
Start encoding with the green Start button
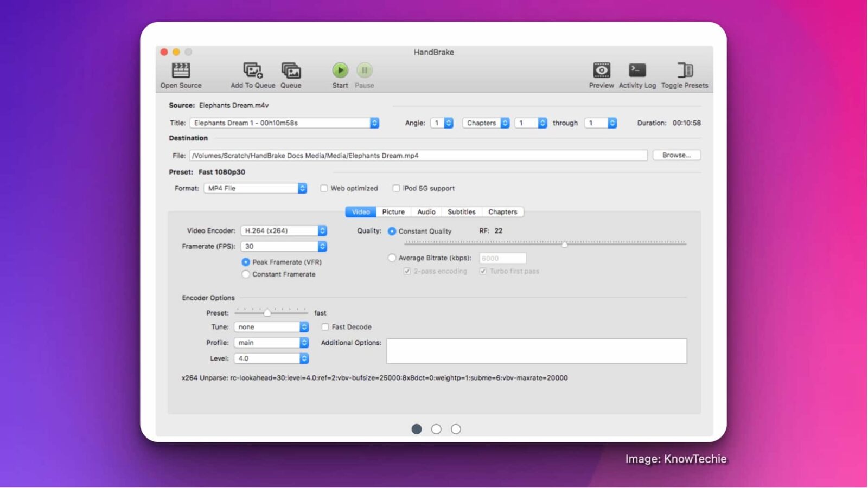pos(340,70)
